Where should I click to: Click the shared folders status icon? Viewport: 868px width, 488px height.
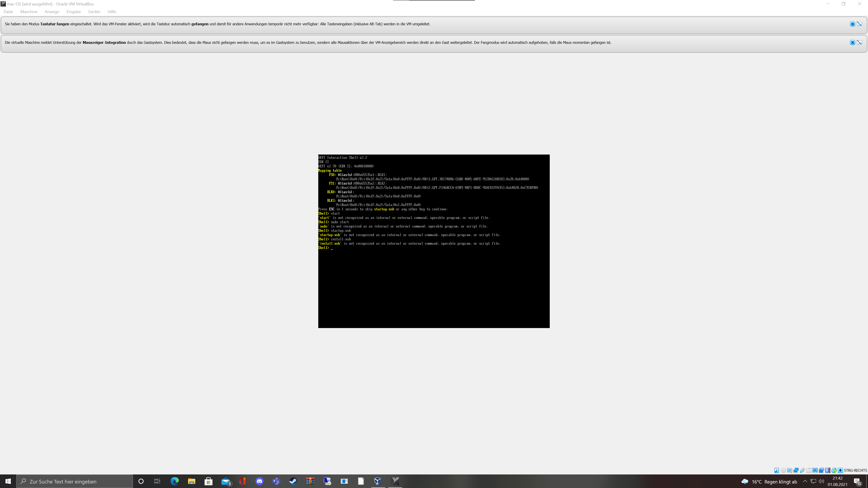coord(809,470)
